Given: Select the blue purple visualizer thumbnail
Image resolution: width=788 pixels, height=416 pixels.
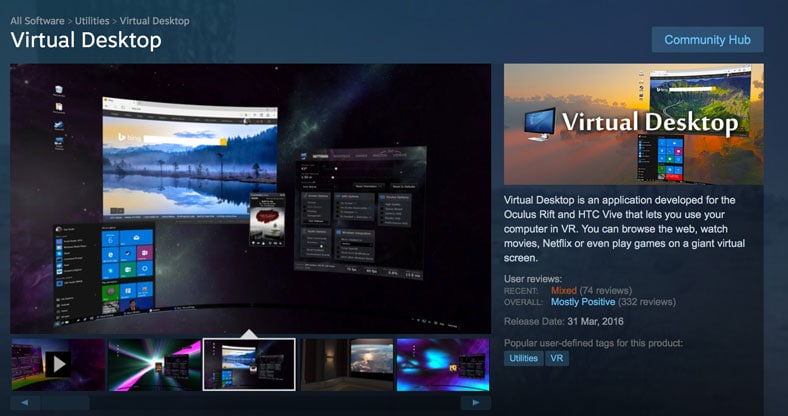Looking at the screenshot, I should point(443,364).
